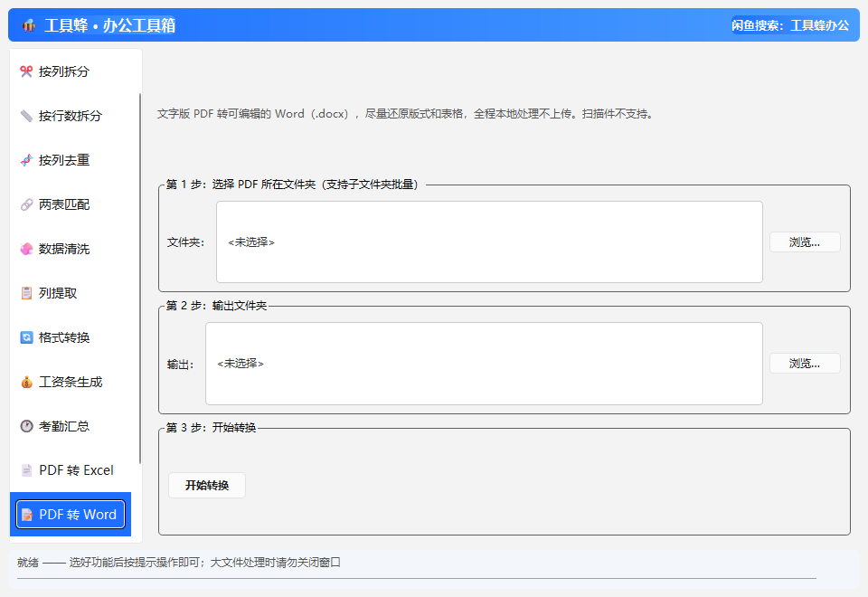Open the 按列拆分 function
The image size is (868, 597).
(x=71, y=71)
